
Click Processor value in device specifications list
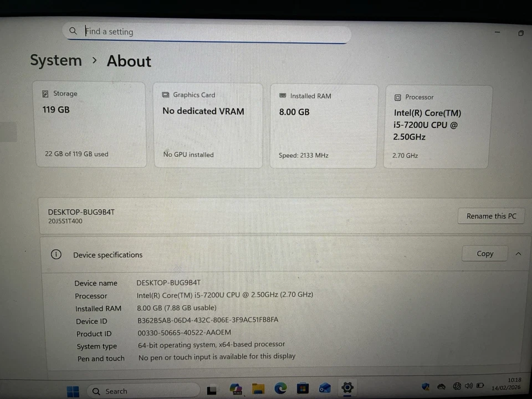tap(224, 295)
